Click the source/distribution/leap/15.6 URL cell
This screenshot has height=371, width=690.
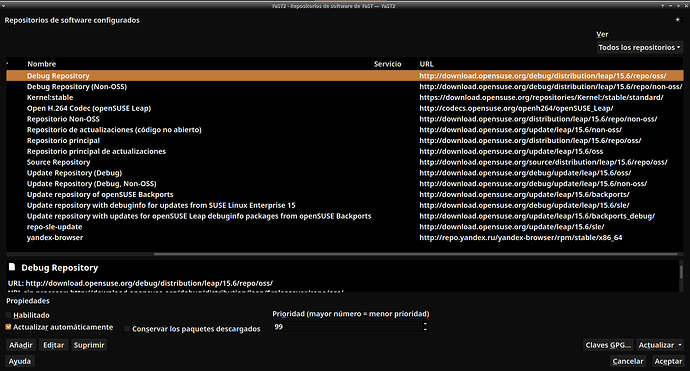point(543,162)
